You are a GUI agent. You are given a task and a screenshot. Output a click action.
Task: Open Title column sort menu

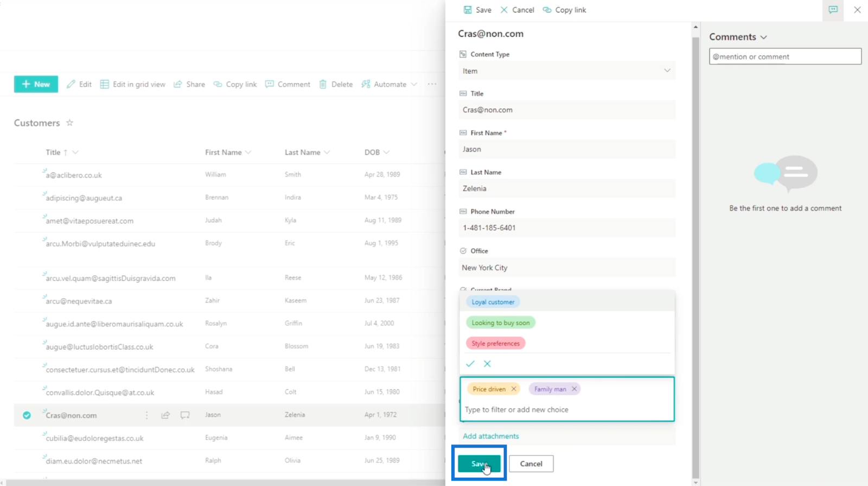click(75, 153)
